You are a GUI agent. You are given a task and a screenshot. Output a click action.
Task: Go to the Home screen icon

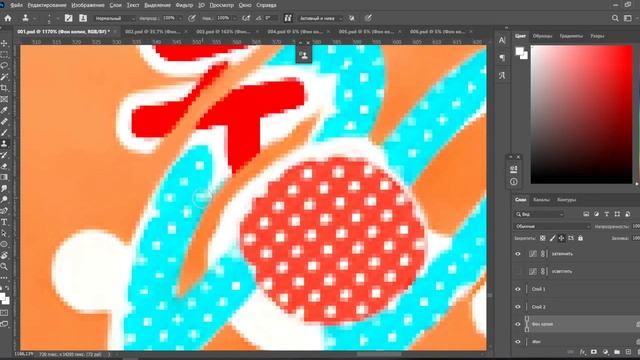(8, 18)
